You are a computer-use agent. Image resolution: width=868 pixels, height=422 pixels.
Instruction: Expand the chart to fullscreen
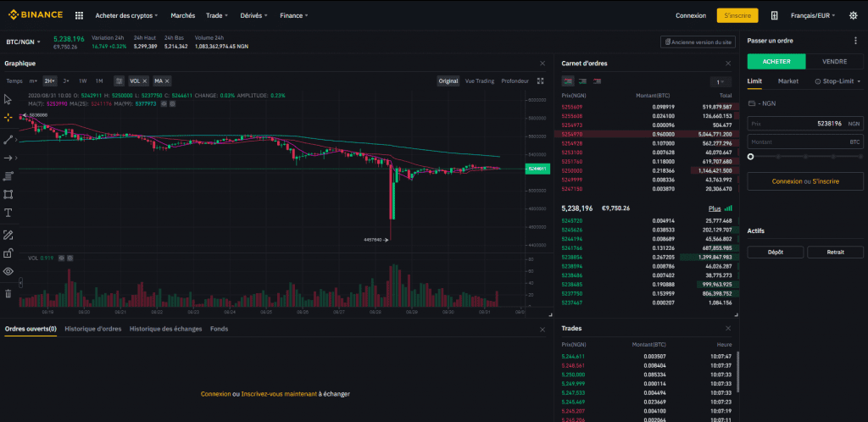(541, 81)
